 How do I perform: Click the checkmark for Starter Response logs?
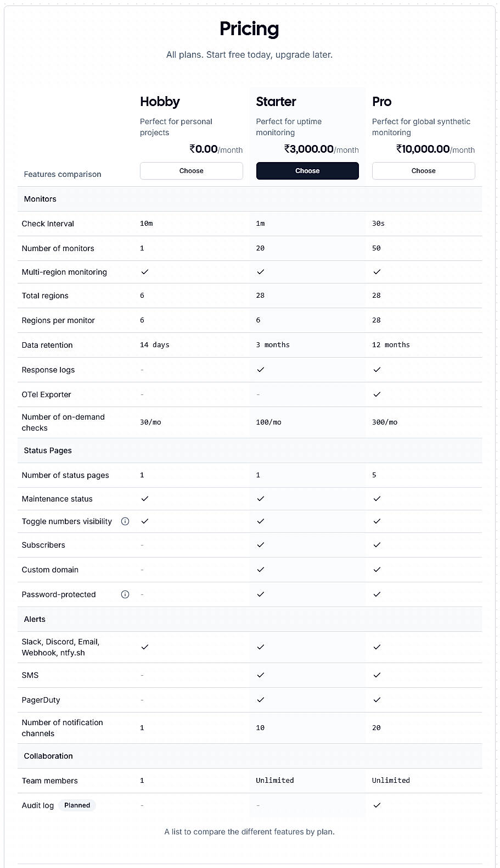tap(261, 369)
